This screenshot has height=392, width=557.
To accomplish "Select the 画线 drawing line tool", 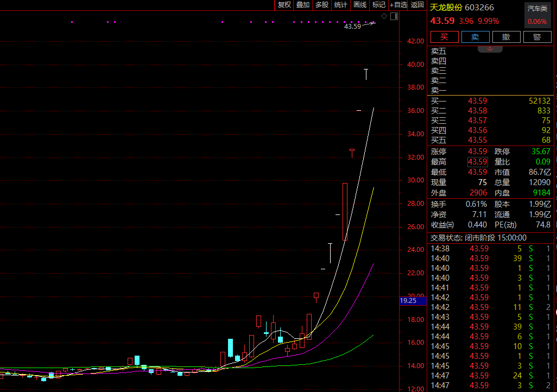I will click(360, 5).
